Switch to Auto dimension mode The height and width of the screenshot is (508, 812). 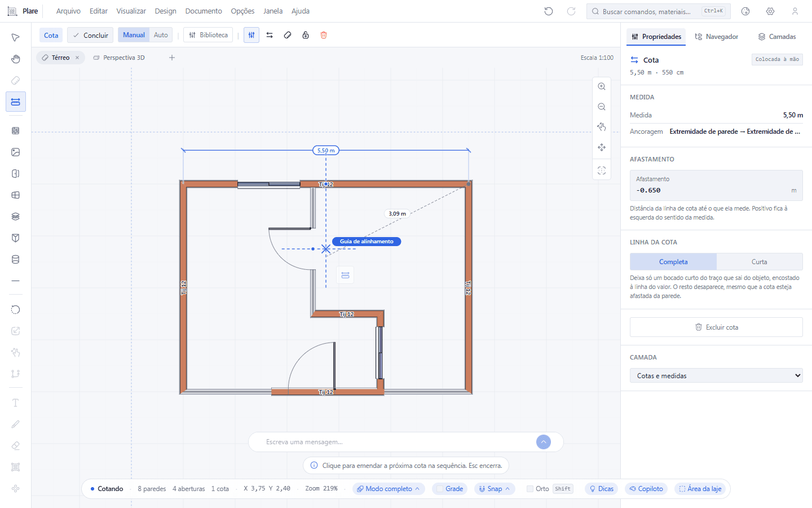pos(161,35)
